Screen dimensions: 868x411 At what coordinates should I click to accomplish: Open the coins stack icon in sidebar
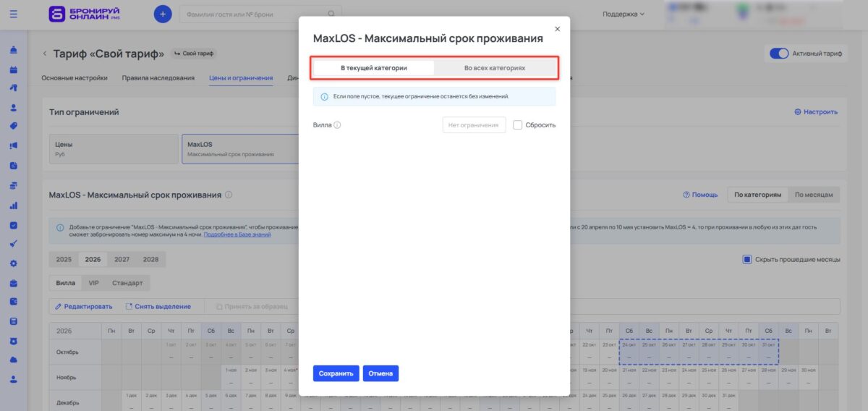pyautogui.click(x=13, y=185)
